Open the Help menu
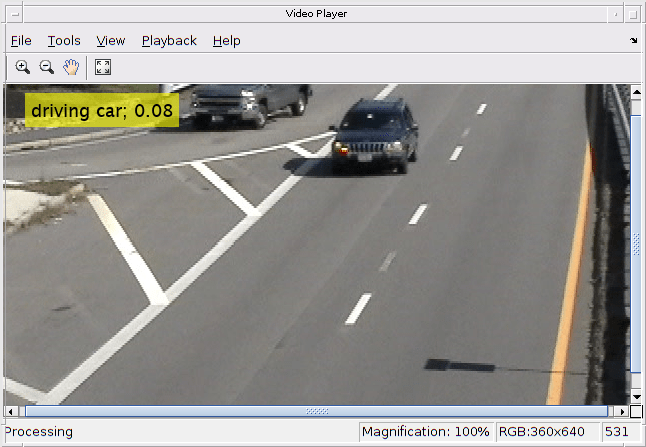The height and width of the screenshot is (447, 646). coord(226,41)
